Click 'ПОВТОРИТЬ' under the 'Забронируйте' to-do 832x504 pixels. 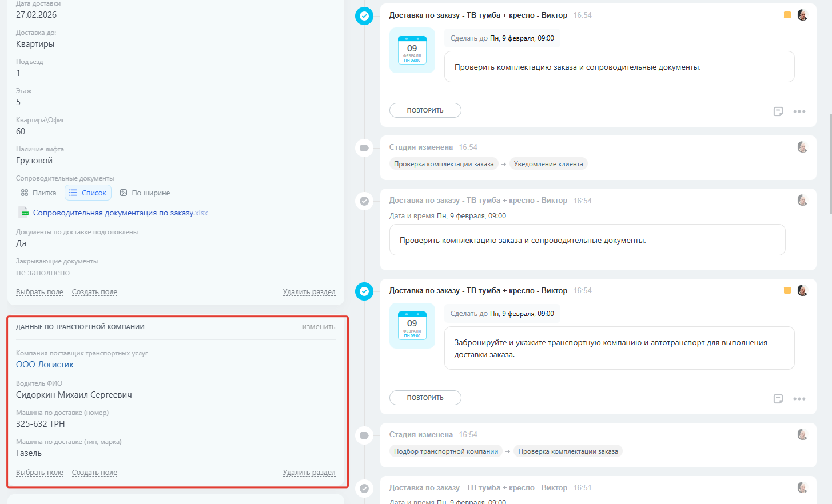pos(425,398)
